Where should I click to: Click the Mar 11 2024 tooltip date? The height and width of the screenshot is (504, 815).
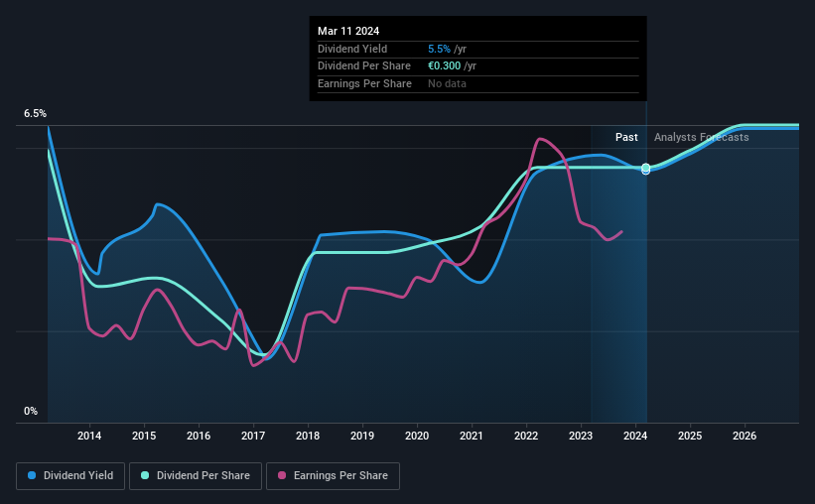coord(348,31)
